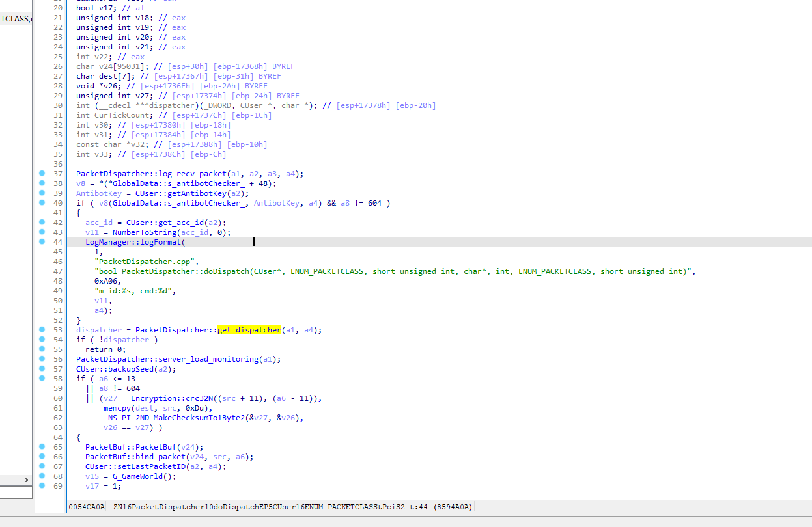
Task: Click address 0054CA0A in status bar
Action: pos(86,507)
